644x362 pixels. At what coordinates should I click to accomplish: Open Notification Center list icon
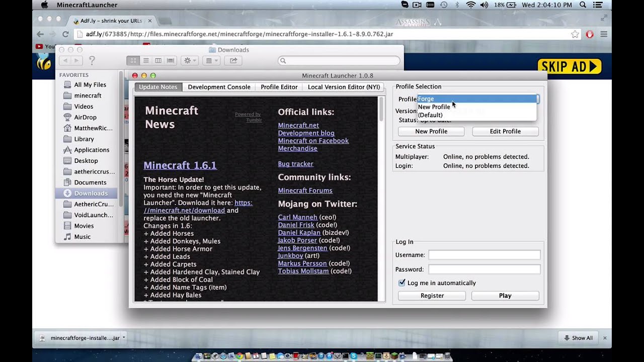(x=599, y=5)
